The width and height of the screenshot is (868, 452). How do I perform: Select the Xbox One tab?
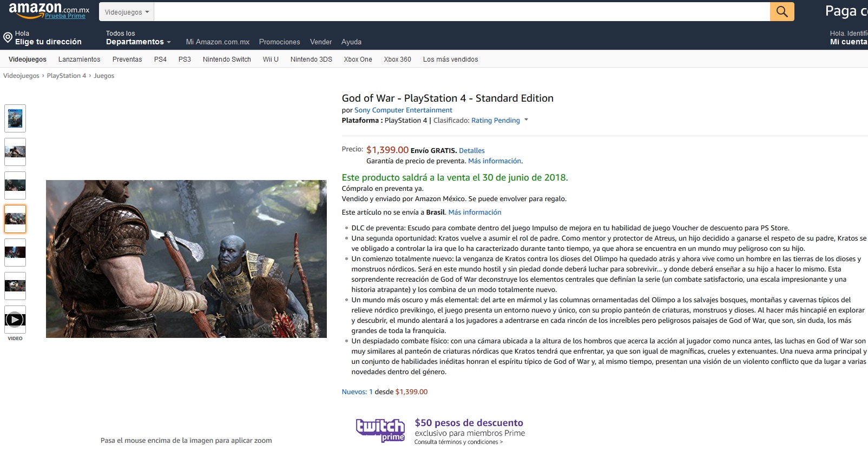tap(358, 59)
